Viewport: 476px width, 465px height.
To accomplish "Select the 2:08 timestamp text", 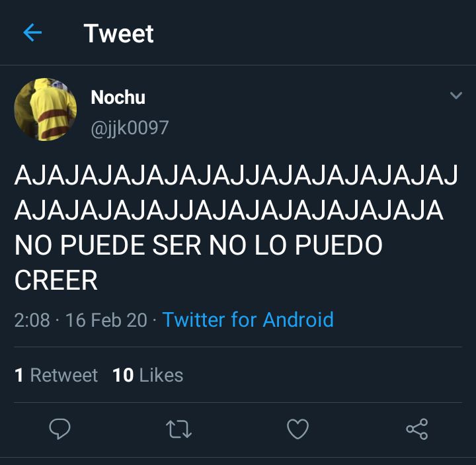I will click(x=32, y=320).
